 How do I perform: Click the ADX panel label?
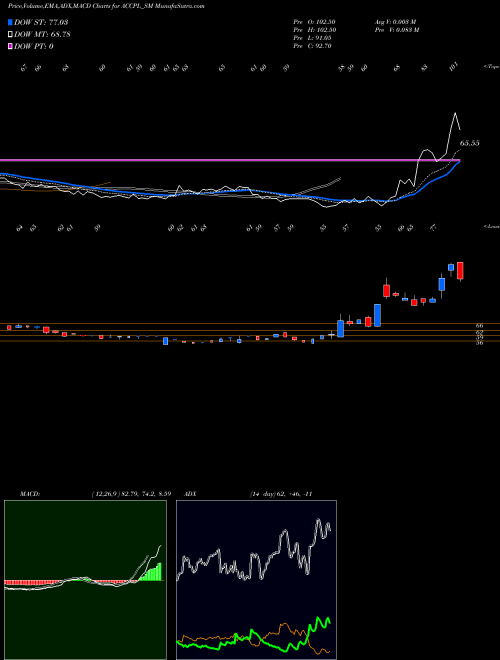point(190,494)
